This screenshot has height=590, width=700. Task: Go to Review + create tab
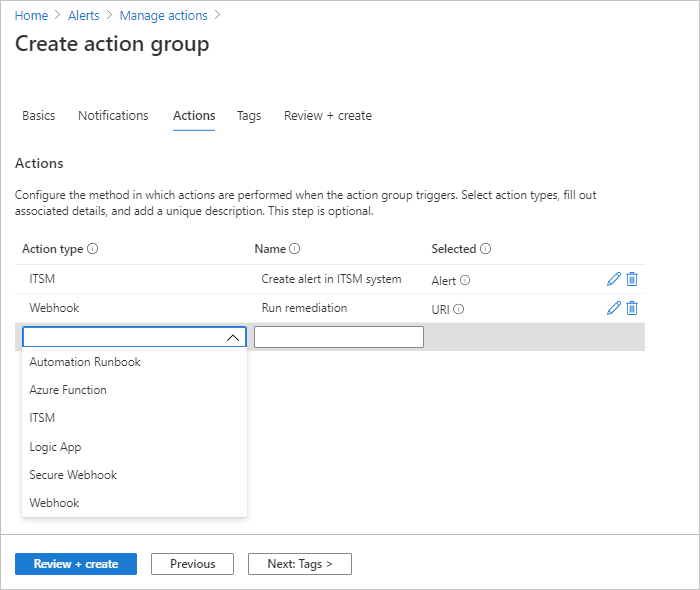point(327,116)
